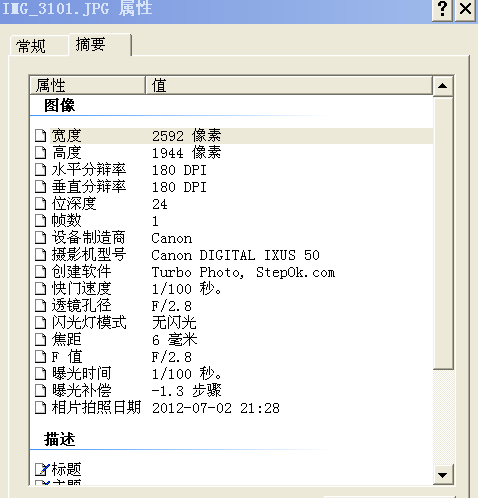Click the date value 2012-07-02 21:28
The image size is (478, 498).
tap(216, 408)
